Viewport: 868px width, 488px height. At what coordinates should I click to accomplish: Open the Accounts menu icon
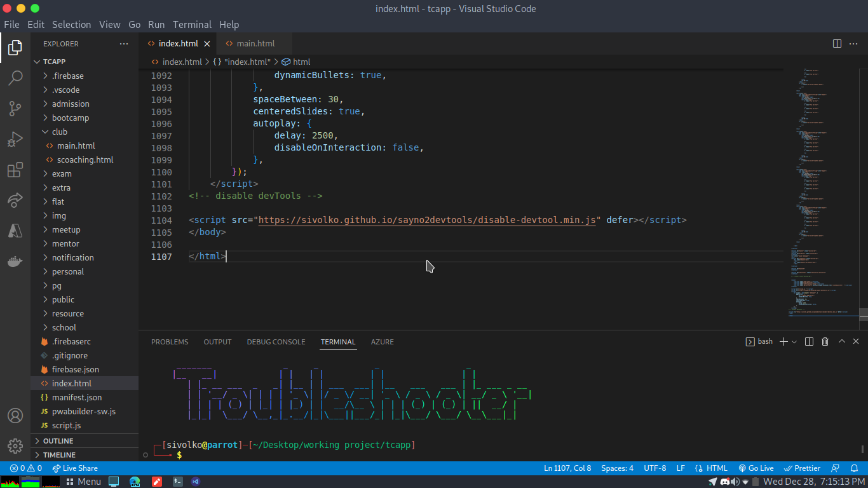(x=15, y=416)
